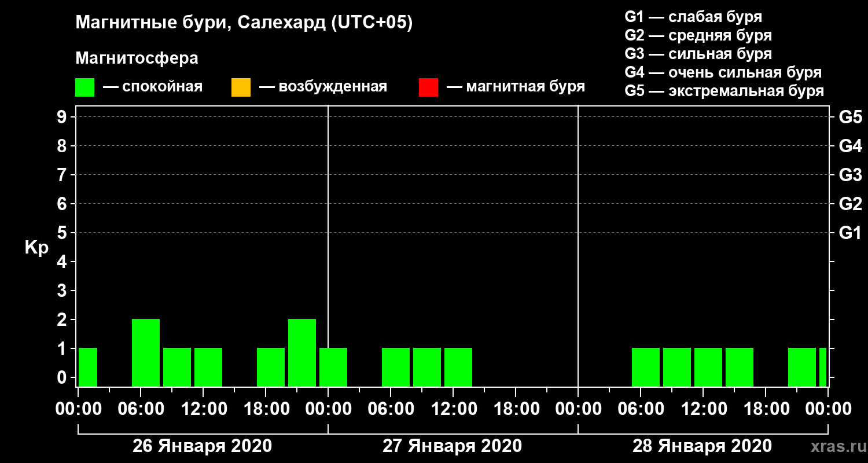Image resolution: width=868 pixels, height=463 pixels.
Task: Click the 'G1 — слабая буря' legend line
Action: pos(693,17)
